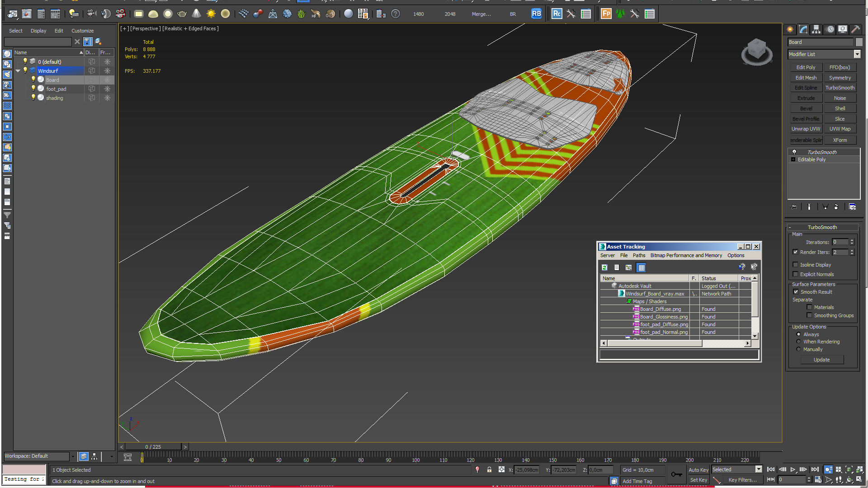Click the Update button in TurboSmooth
Viewport: 868px width, 488px height.
click(821, 360)
